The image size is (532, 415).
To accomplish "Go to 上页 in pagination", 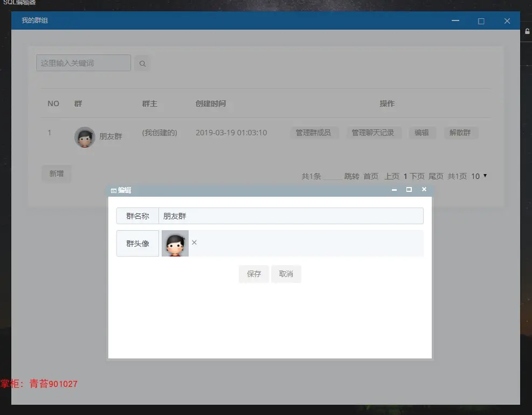I will coord(392,176).
